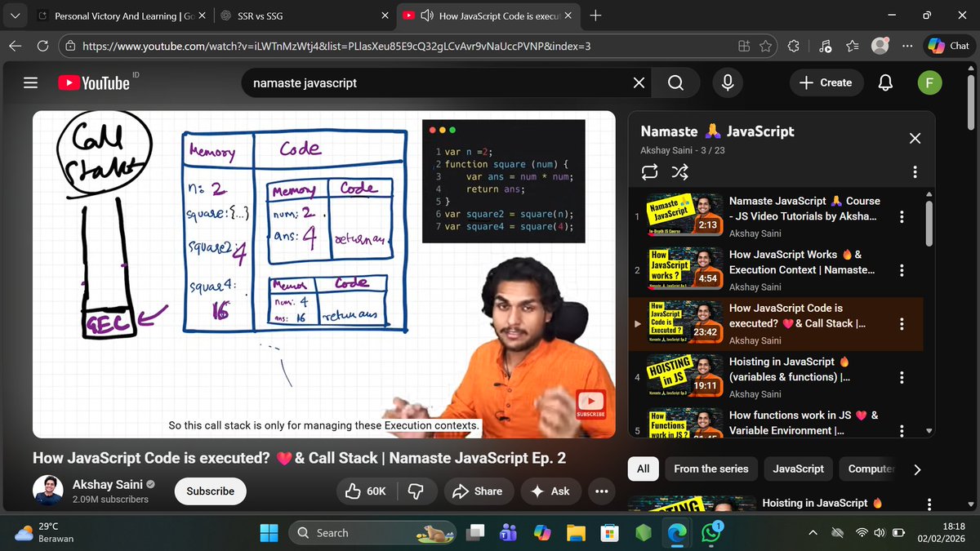Toggle playlist shuffle
The width and height of the screenshot is (980, 551).
(x=680, y=172)
